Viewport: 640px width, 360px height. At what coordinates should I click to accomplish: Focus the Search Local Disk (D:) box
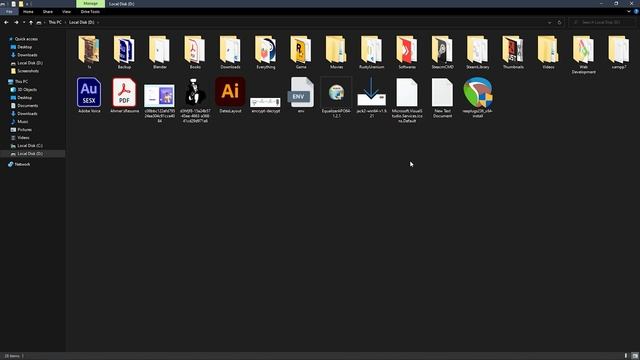601,22
